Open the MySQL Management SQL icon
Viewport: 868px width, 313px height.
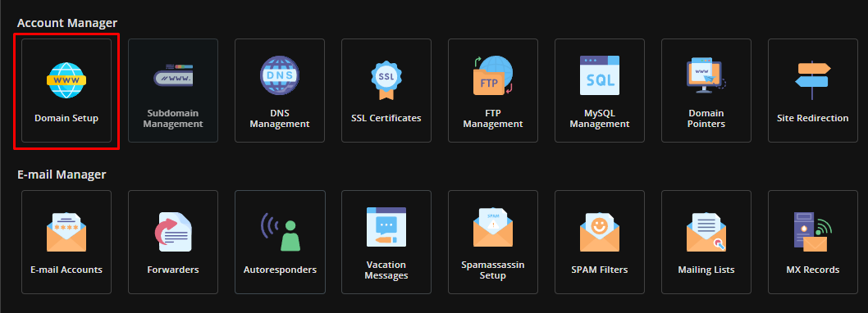click(600, 75)
